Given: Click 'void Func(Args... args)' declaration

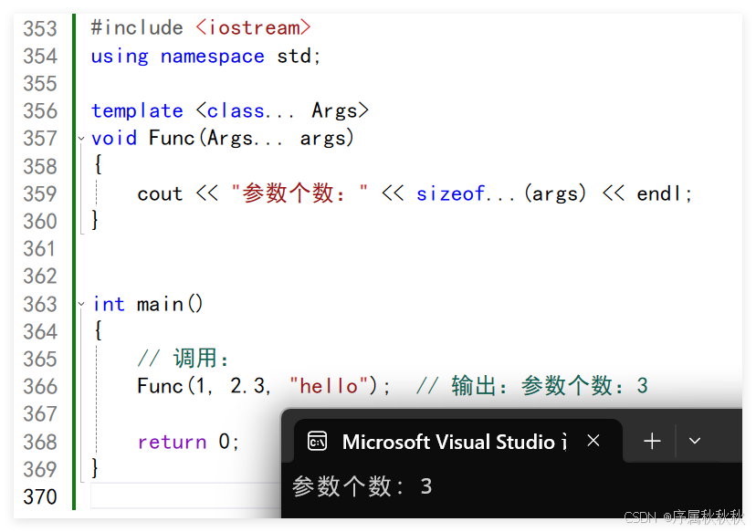Looking at the screenshot, I should (223, 139).
